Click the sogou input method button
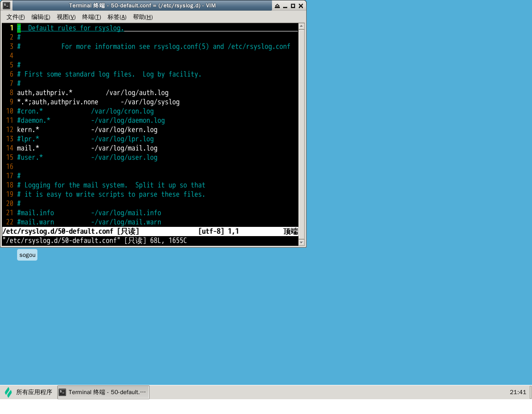The image size is (532, 414). 27,255
